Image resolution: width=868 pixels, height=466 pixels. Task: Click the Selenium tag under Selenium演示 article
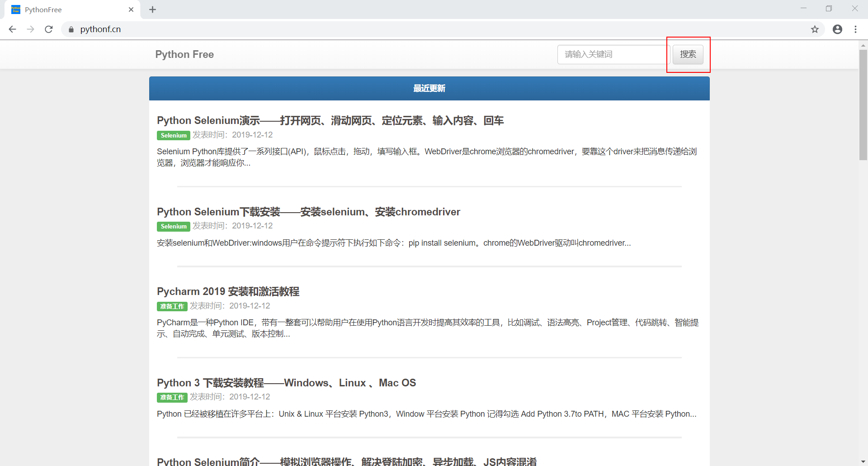tap(174, 135)
